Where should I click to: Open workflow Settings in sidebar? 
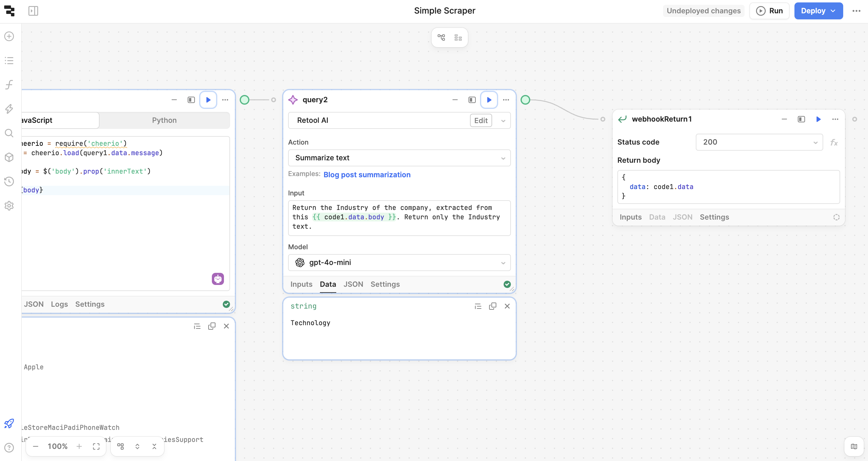point(9,206)
